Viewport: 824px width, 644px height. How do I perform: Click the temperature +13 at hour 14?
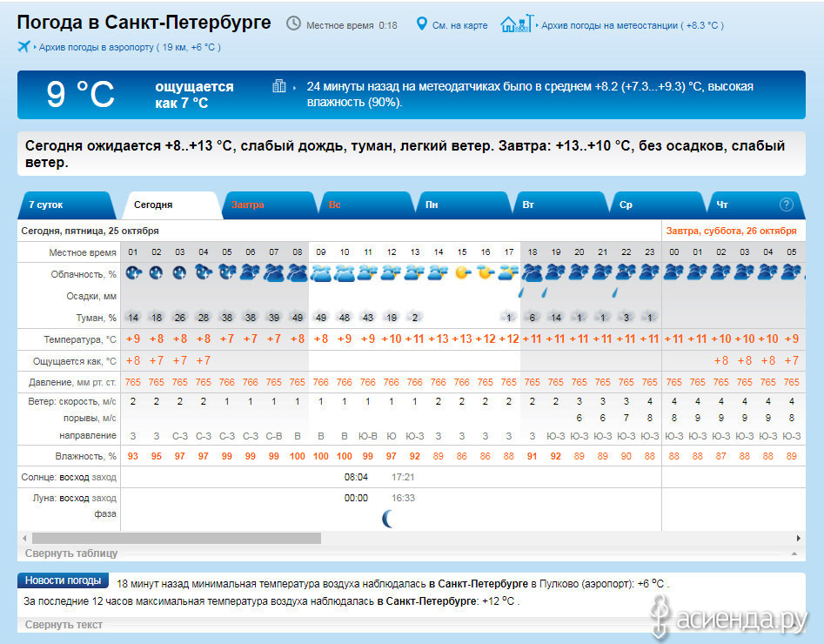click(439, 339)
